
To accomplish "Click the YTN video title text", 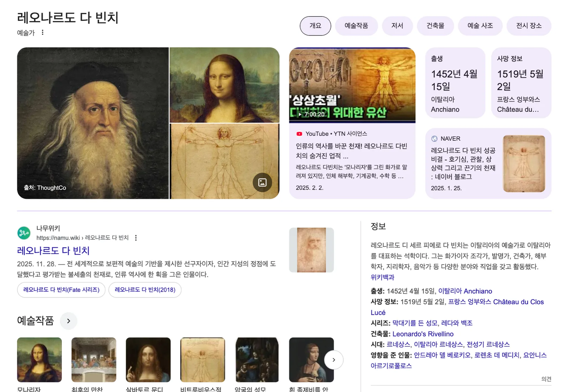I will pyautogui.click(x=352, y=151).
